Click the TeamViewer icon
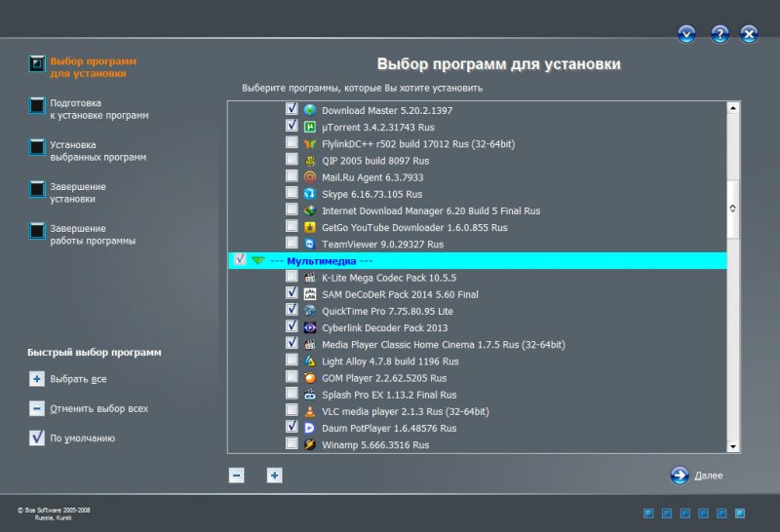 pyautogui.click(x=309, y=245)
